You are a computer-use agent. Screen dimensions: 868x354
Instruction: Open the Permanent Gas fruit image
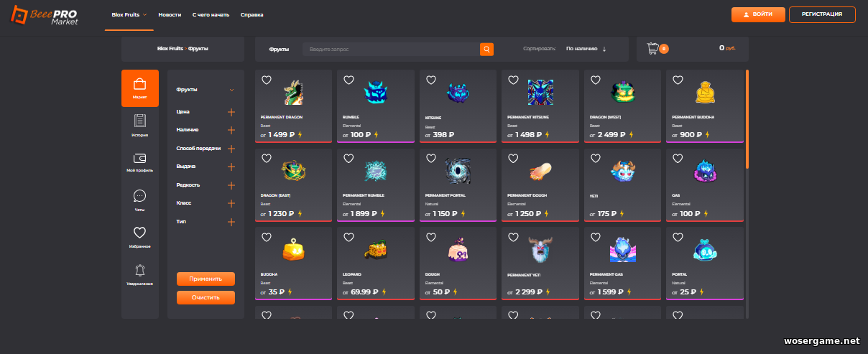(x=622, y=249)
